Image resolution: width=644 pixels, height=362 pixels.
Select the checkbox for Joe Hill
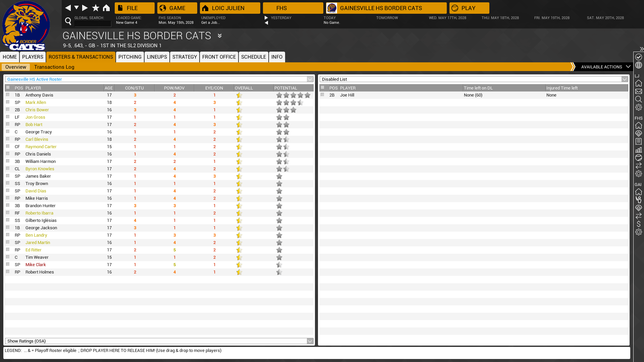[x=322, y=95]
